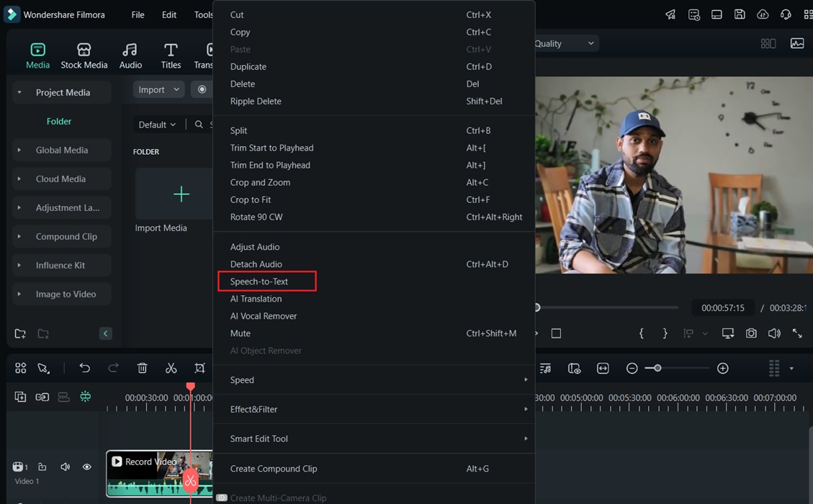Image resolution: width=813 pixels, height=504 pixels.
Task: Create a new folder with folder-plus icon
Action: click(x=20, y=333)
